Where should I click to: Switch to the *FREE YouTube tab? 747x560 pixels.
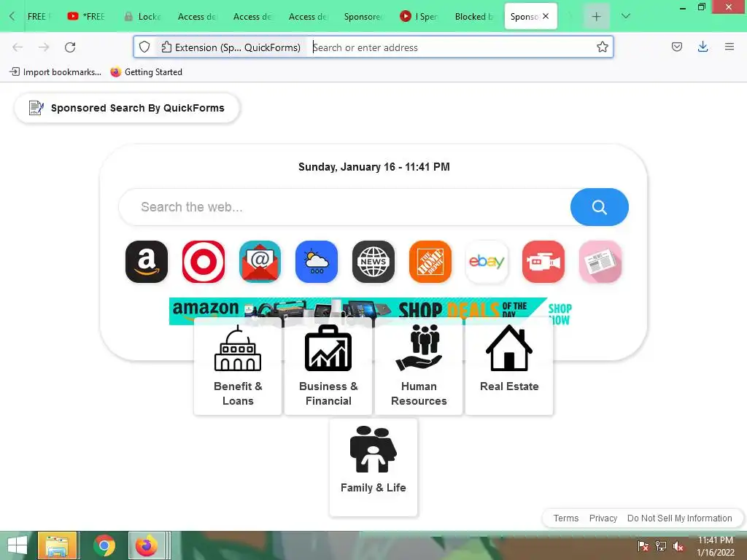pyautogui.click(x=86, y=16)
